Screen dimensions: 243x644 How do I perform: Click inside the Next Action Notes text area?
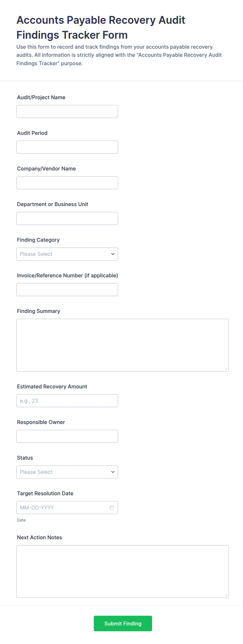[123, 571]
